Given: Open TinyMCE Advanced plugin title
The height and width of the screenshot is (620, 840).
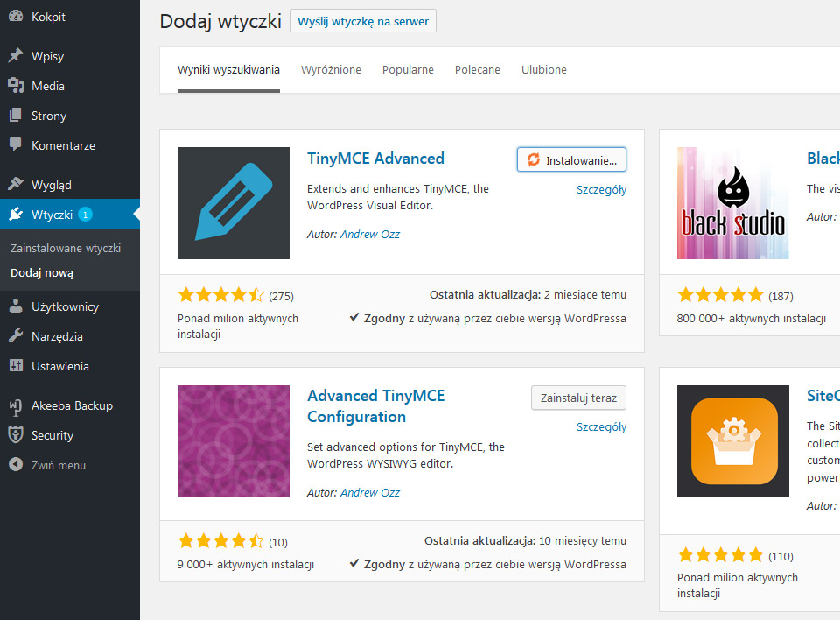Looking at the screenshot, I should (x=375, y=159).
